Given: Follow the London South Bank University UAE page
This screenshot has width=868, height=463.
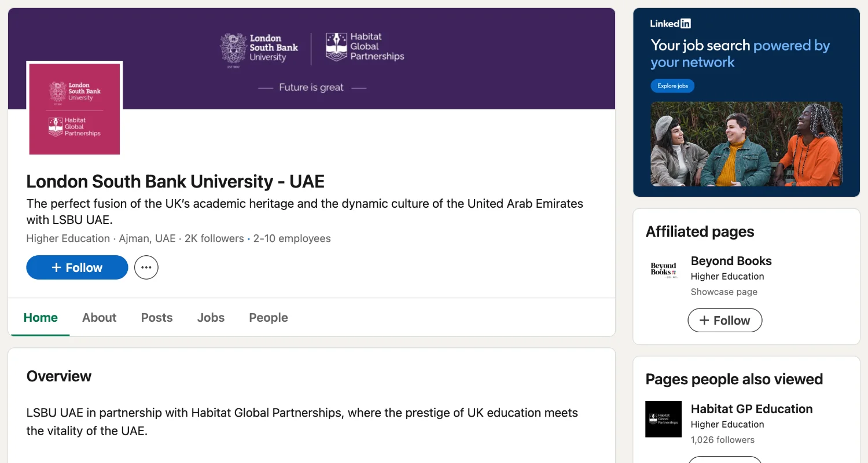Looking at the screenshot, I should tap(77, 267).
